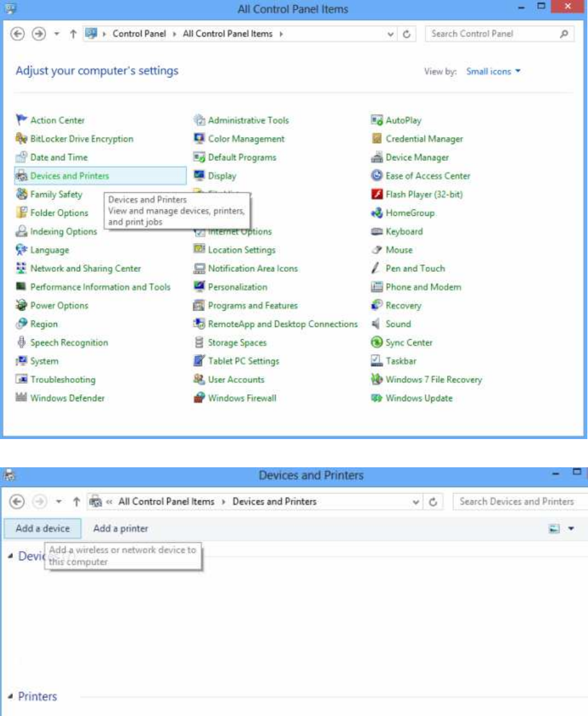Open Windows Defender link

[67, 397]
